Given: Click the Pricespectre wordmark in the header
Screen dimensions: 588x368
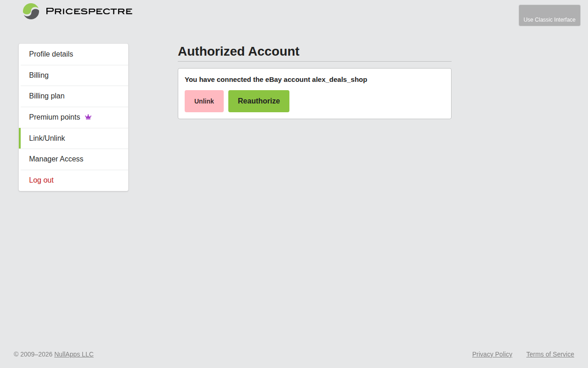Looking at the screenshot, I should (88, 11).
